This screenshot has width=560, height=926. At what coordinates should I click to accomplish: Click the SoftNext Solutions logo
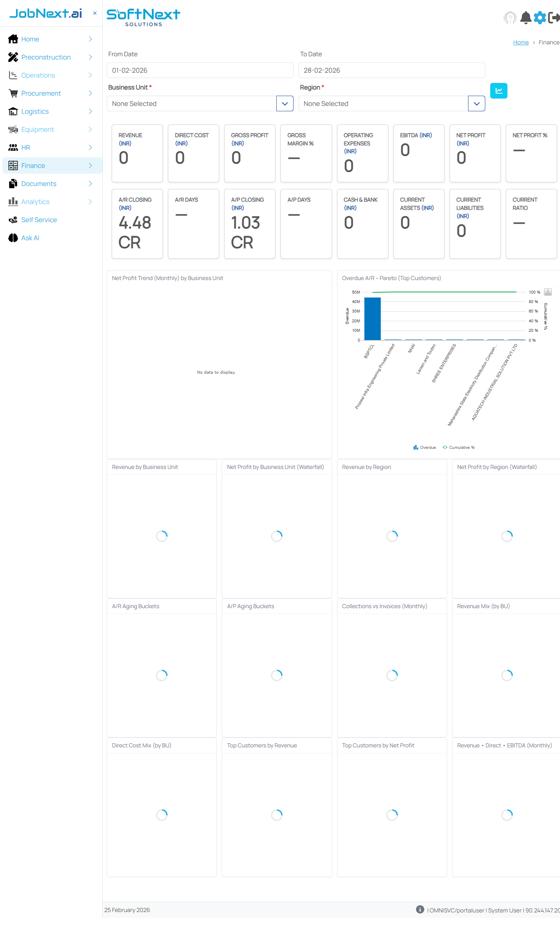[143, 18]
